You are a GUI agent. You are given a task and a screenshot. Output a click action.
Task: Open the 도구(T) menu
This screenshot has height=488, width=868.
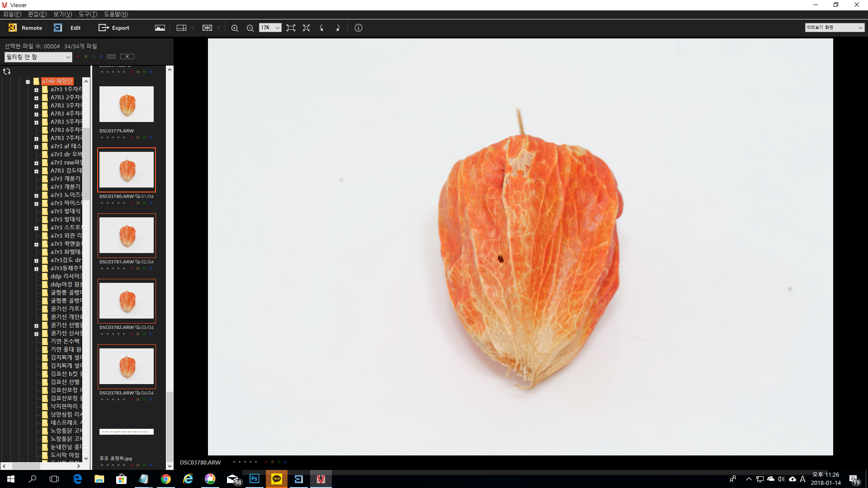pos(88,14)
